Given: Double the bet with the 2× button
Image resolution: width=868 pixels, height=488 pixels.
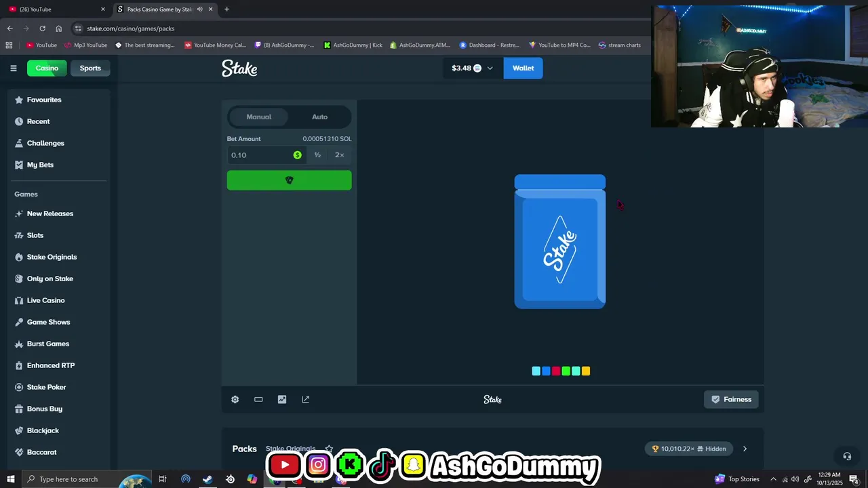Looking at the screenshot, I should [340, 155].
